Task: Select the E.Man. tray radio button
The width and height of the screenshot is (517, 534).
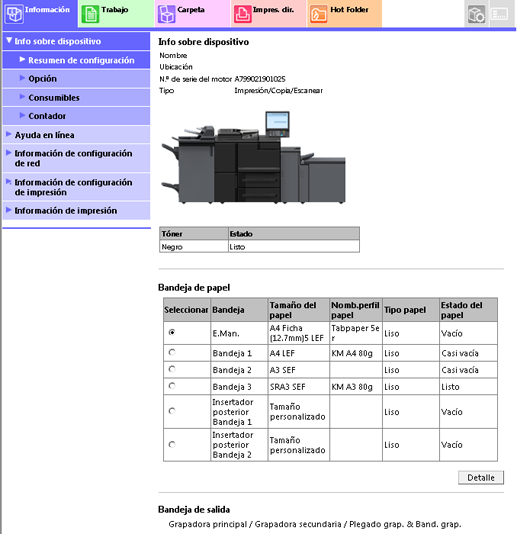Action: (x=172, y=332)
